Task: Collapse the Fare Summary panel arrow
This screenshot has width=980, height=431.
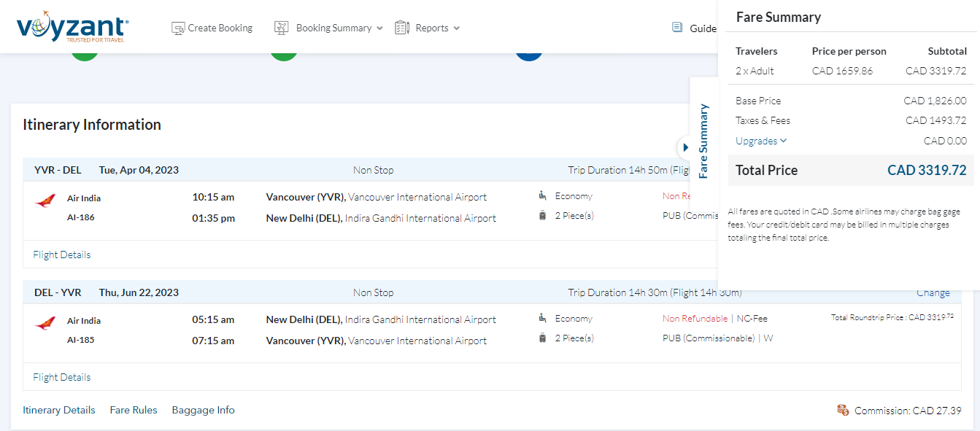Action: coord(685,147)
